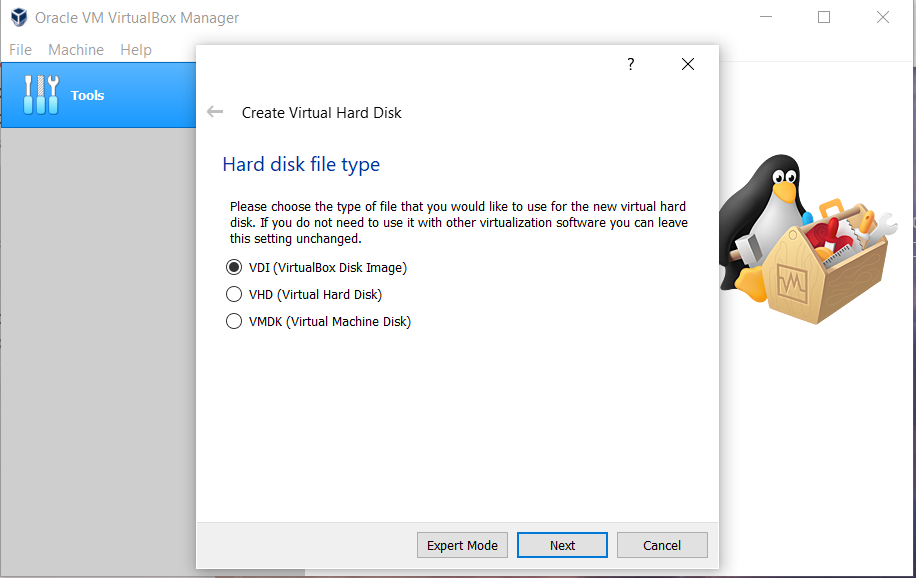916x578 pixels.
Task: Click the back arrow in the wizard header
Action: (x=215, y=112)
